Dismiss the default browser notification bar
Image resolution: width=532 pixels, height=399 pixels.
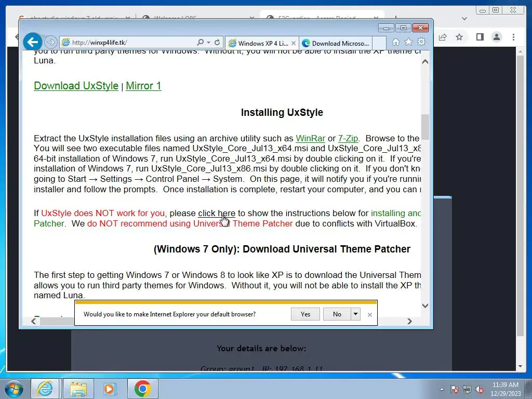pos(370,315)
